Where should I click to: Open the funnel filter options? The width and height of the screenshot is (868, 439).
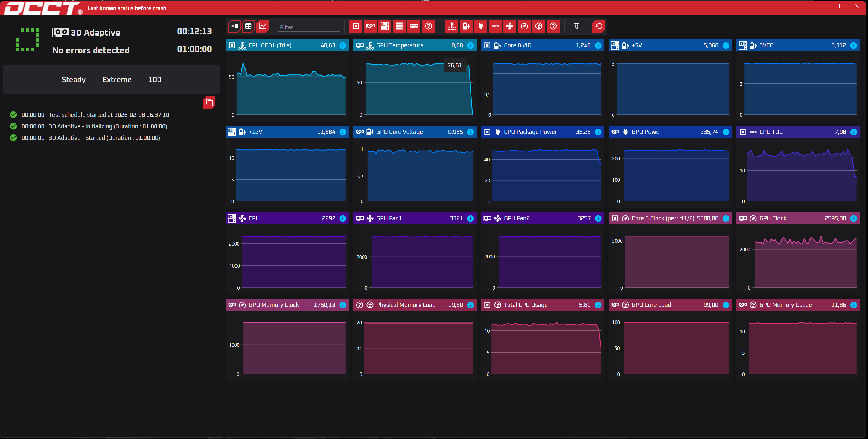tap(576, 26)
